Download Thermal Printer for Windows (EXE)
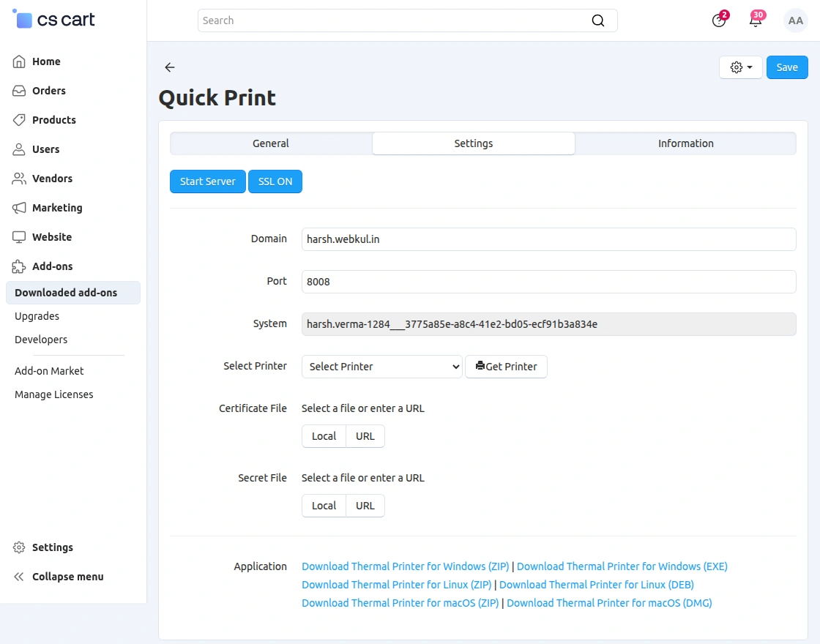 622,566
